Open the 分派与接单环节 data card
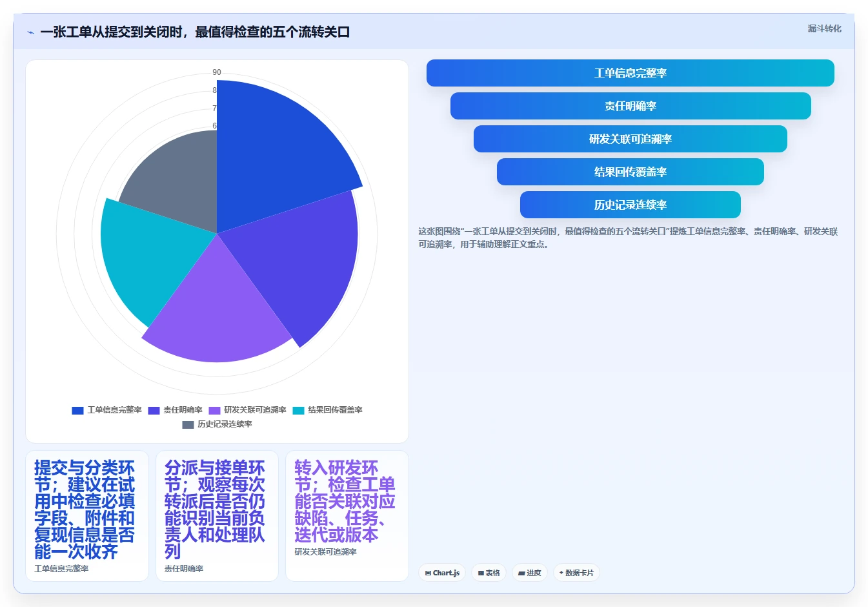The height and width of the screenshot is (607, 868). (x=217, y=516)
